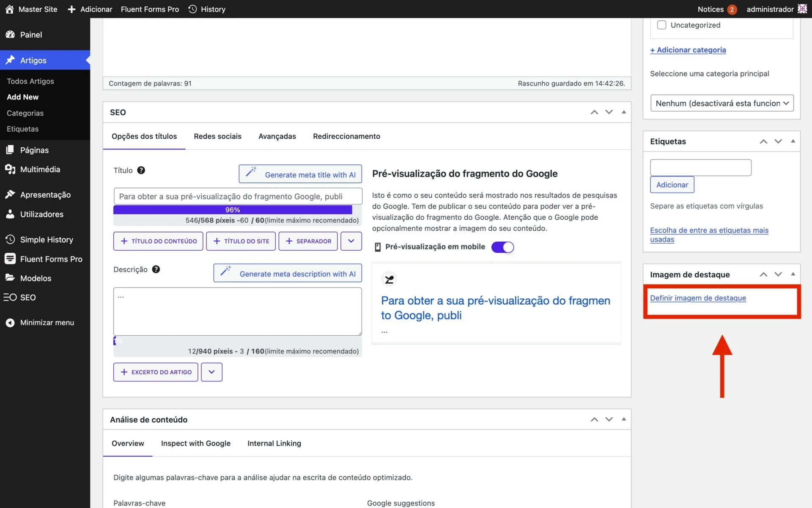Click the Fluent Forms Pro sidebar icon
Screen dimensions: 812x508
[10, 259]
